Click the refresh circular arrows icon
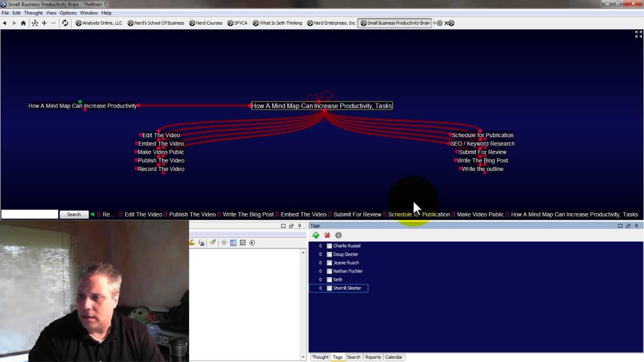The height and width of the screenshot is (362, 644). click(65, 23)
